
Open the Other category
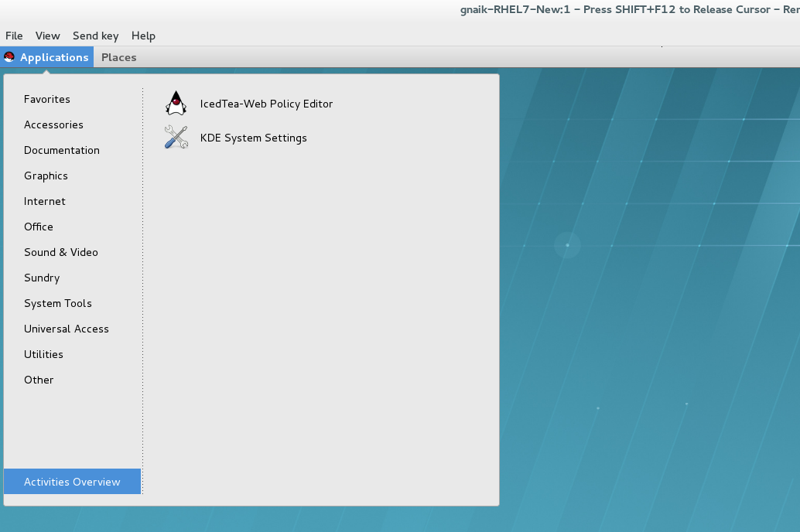point(39,380)
